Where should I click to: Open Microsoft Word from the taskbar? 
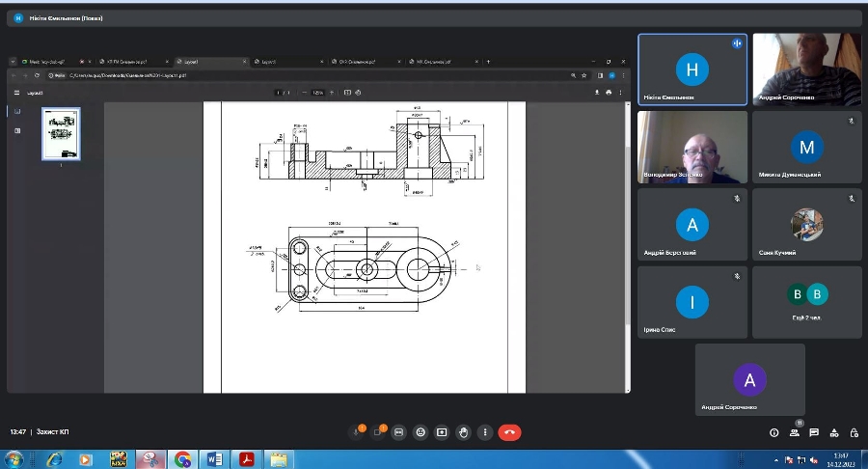pos(214,459)
